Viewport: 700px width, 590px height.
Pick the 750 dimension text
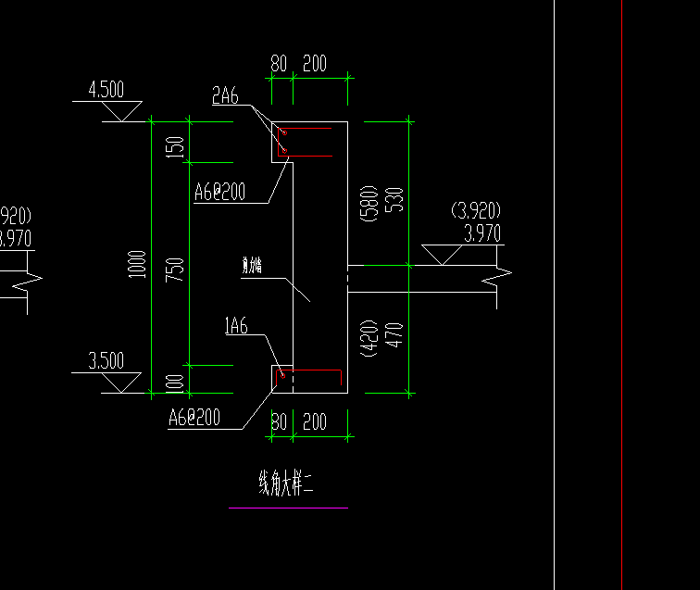(x=175, y=270)
